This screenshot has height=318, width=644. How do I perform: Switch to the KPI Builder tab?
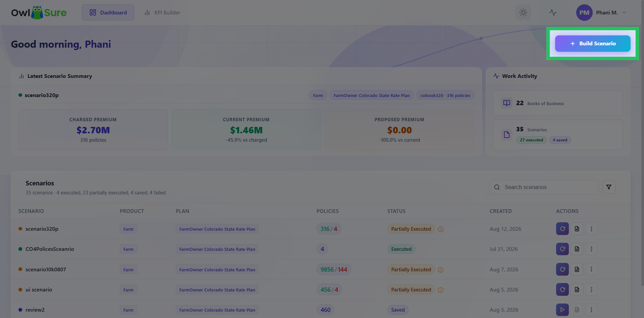162,13
